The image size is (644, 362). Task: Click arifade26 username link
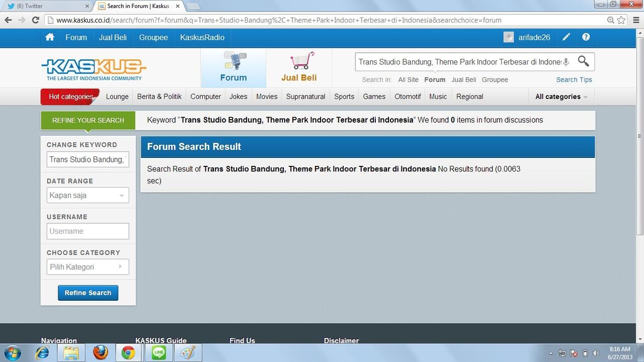click(x=534, y=37)
